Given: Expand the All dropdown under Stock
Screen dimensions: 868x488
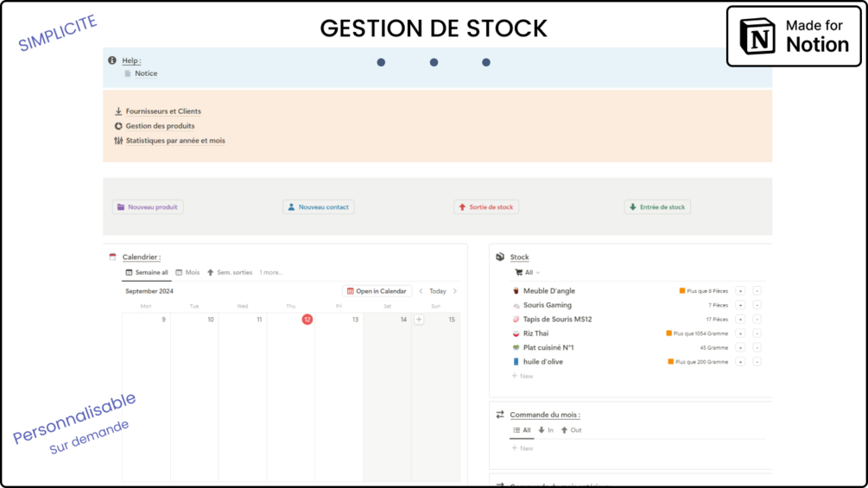Looking at the screenshot, I should tap(528, 272).
